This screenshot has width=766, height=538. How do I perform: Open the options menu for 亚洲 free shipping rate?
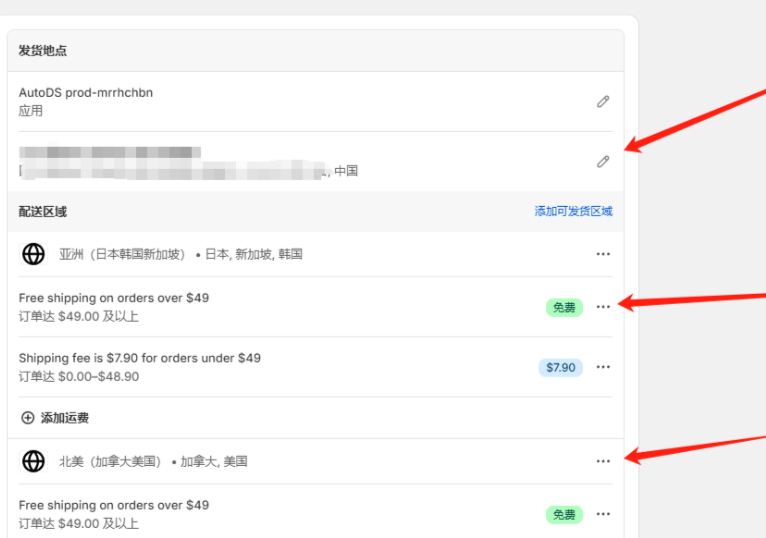603,307
